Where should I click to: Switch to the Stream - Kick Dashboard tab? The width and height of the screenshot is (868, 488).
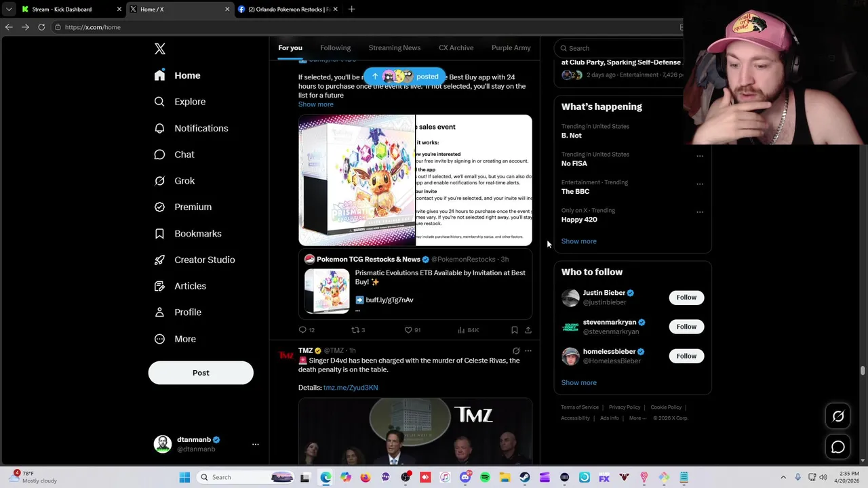tap(71, 9)
